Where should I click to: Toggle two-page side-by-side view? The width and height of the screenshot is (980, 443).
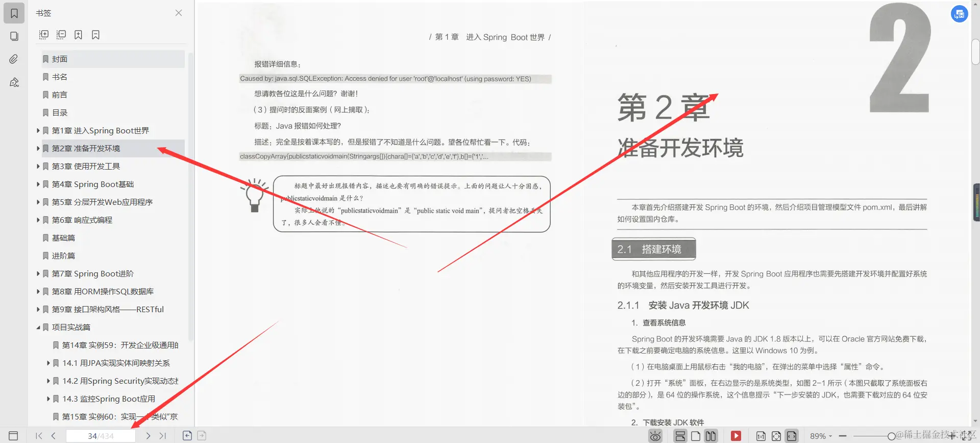(710, 436)
